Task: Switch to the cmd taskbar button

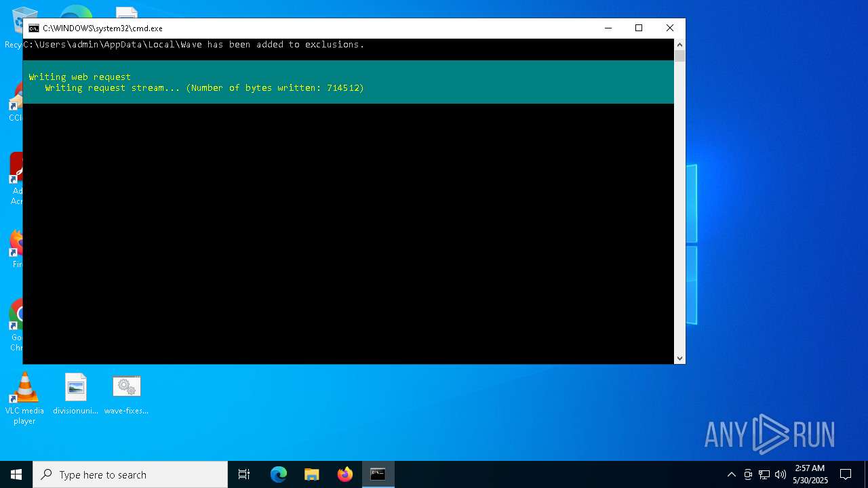Action: point(378,474)
